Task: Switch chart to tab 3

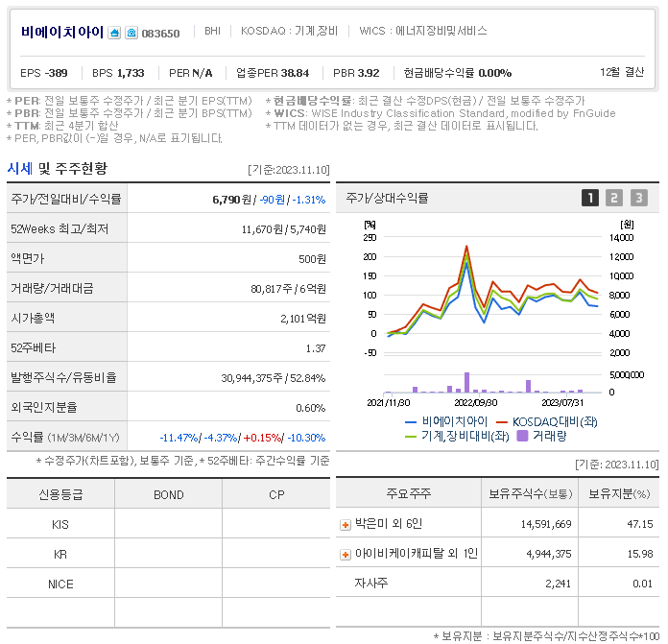Action: pyautogui.click(x=639, y=198)
